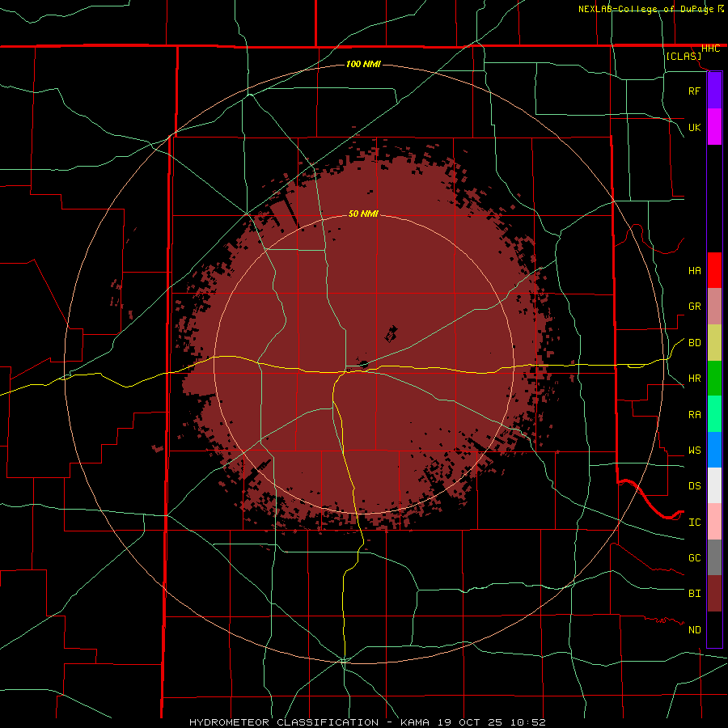Screen dimensions: 728x728
Task: Click the GR legend label
Action: [694, 307]
